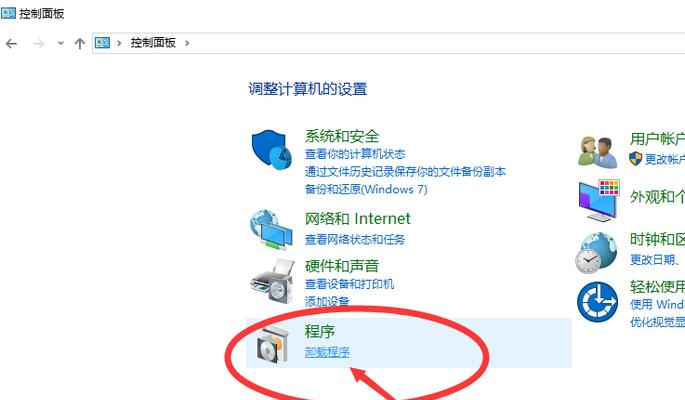
Task: Expand the recent locations dropdown arrow
Action: (x=61, y=43)
